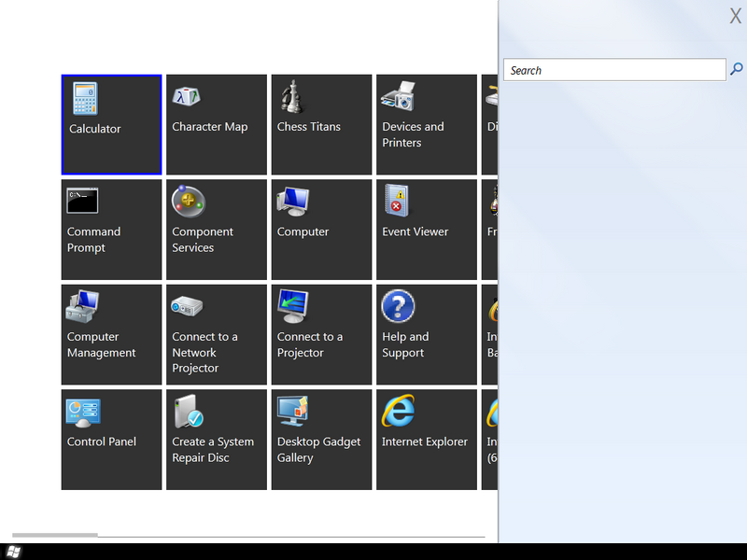Select Connect to a Network Projector
Screen dimensions: 747x560
pyautogui.click(x=217, y=335)
